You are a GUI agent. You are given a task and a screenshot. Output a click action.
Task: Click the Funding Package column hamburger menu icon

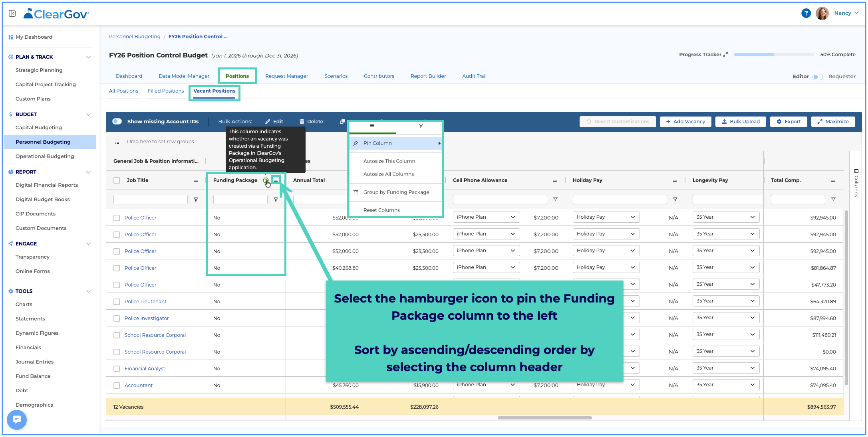[276, 180]
